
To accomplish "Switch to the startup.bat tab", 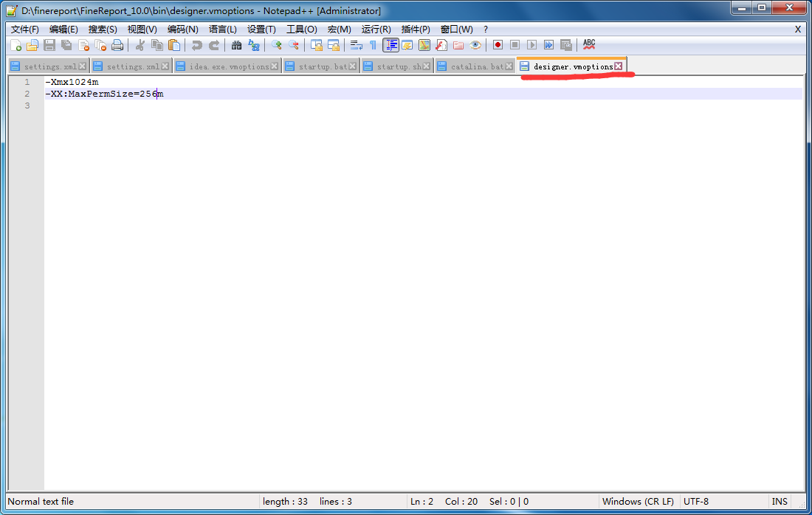I will 322,66.
